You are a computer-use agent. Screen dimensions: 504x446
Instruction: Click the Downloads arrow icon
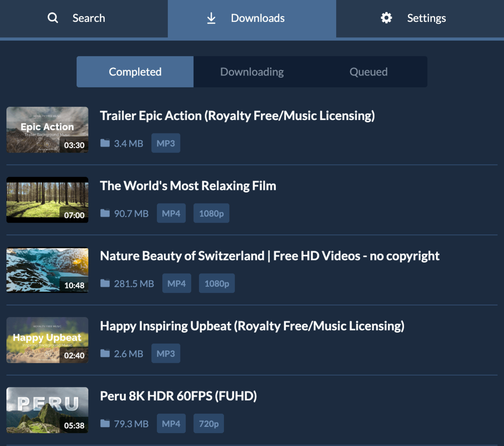pyautogui.click(x=211, y=18)
